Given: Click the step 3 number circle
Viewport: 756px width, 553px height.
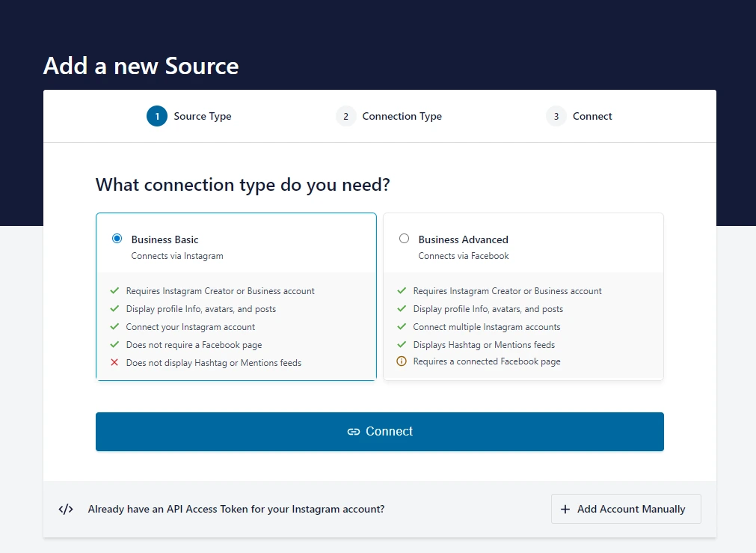Looking at the screenshot, I should (x=556, y=116).
